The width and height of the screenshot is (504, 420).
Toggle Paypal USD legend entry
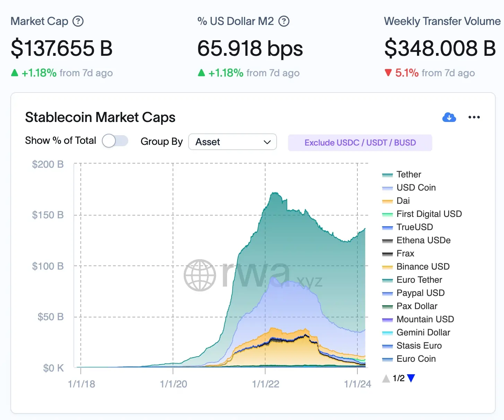[x=413, y=293]
